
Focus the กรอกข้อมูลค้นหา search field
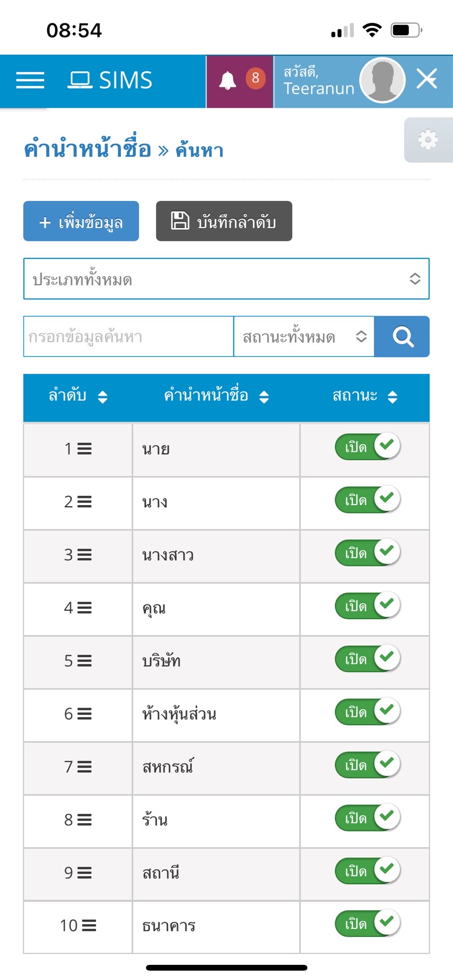128,337
